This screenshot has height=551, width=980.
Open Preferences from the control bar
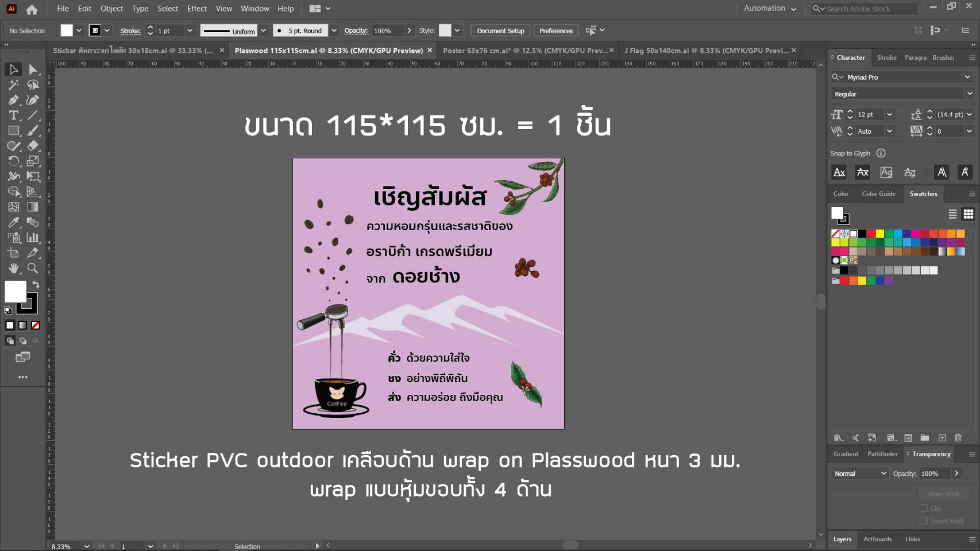click(x=555, y=30)
